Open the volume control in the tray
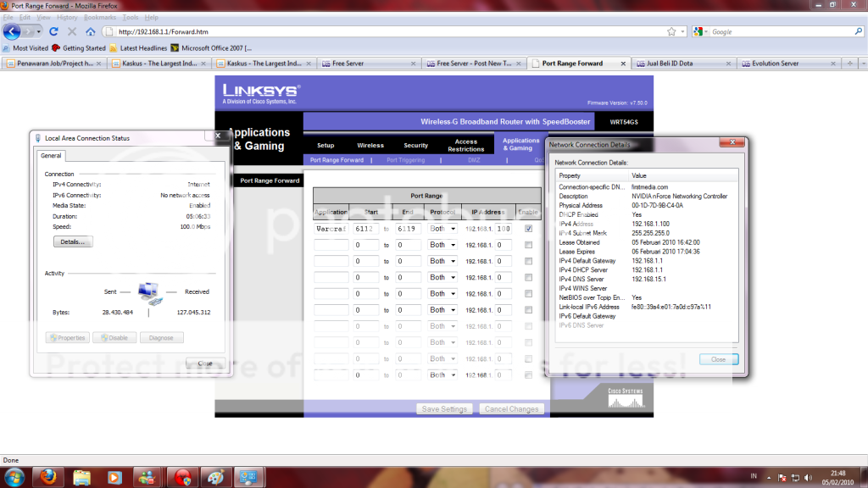 click(808, 478)
